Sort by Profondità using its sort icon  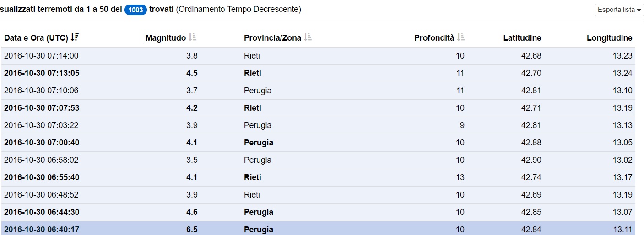[461, 37]
